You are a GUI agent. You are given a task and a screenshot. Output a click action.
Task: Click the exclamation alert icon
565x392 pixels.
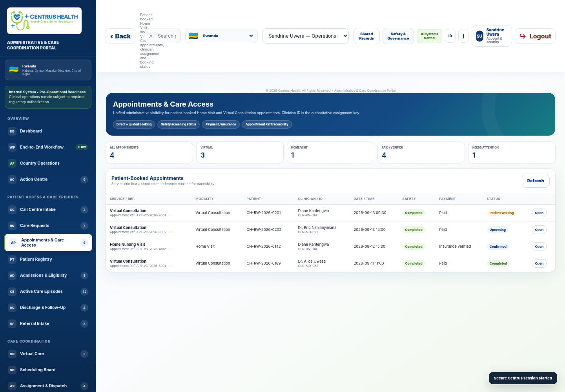[463, 36]
